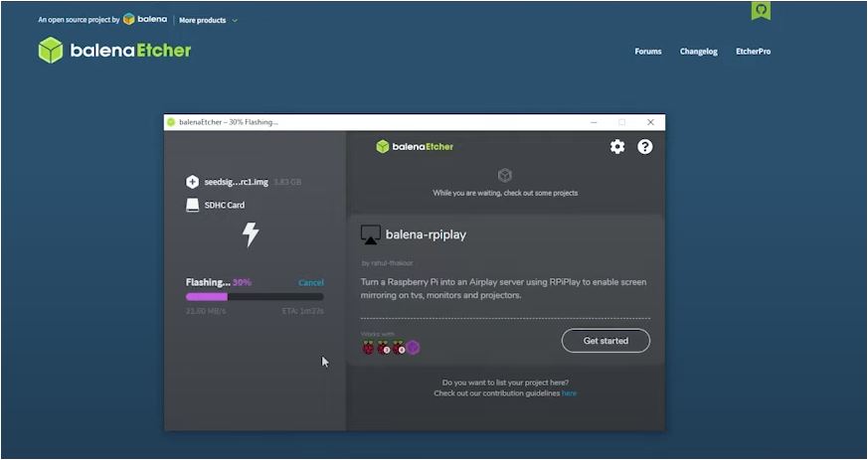Open the help question mark icon
The image size is (868, 460).
point(645,146)
